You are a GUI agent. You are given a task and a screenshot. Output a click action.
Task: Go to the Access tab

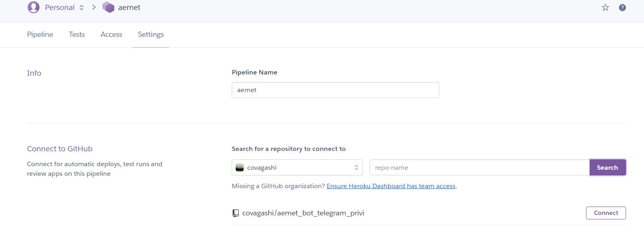tap(111, 34)
